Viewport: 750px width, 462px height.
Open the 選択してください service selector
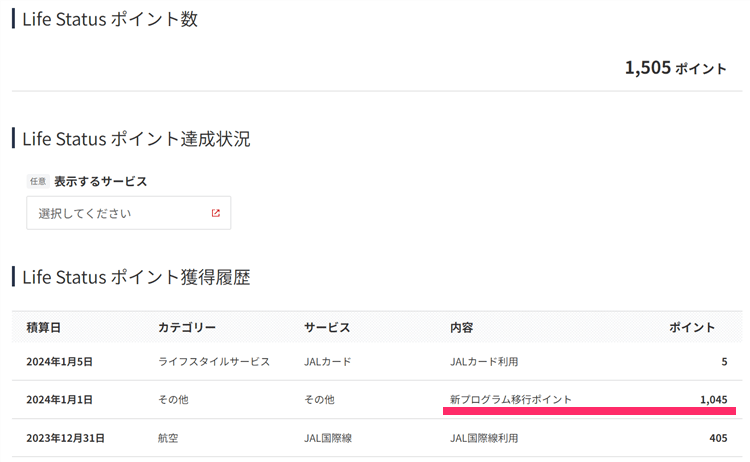129,213
